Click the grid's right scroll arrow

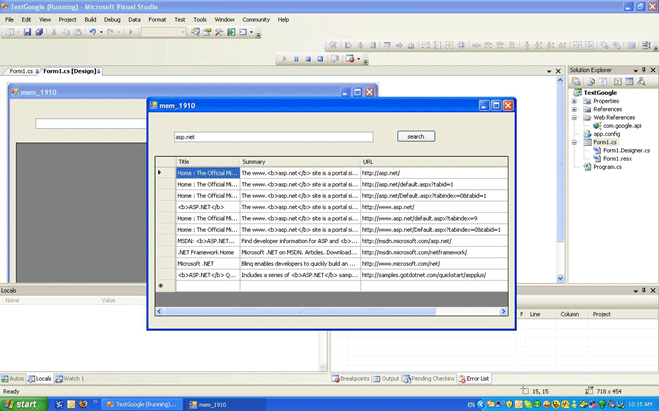point(503,311)
